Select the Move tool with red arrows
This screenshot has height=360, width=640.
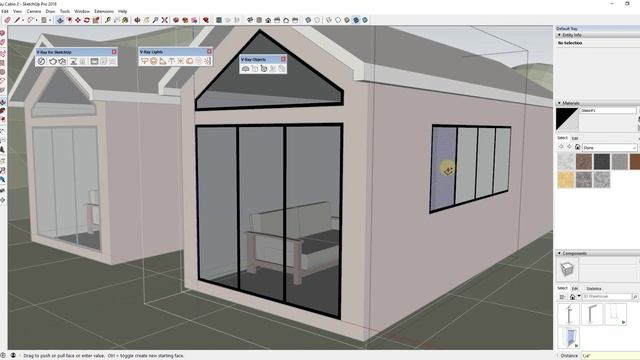[78, 20]
